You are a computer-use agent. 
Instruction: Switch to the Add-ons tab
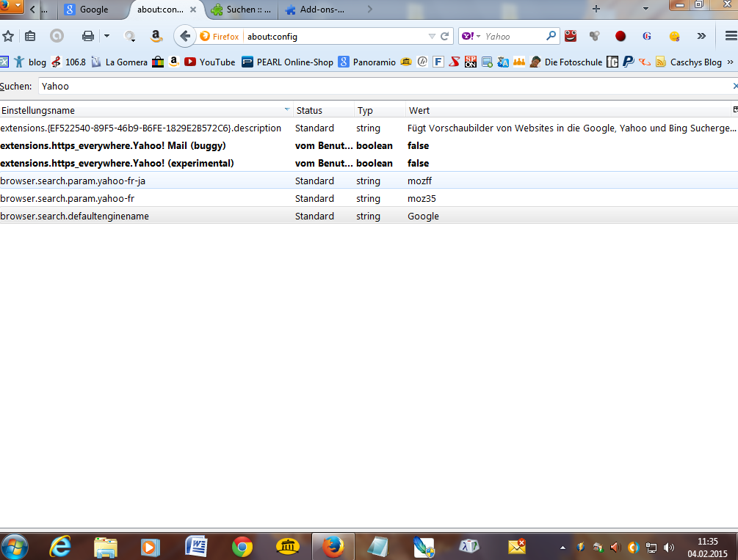(316, 10)
